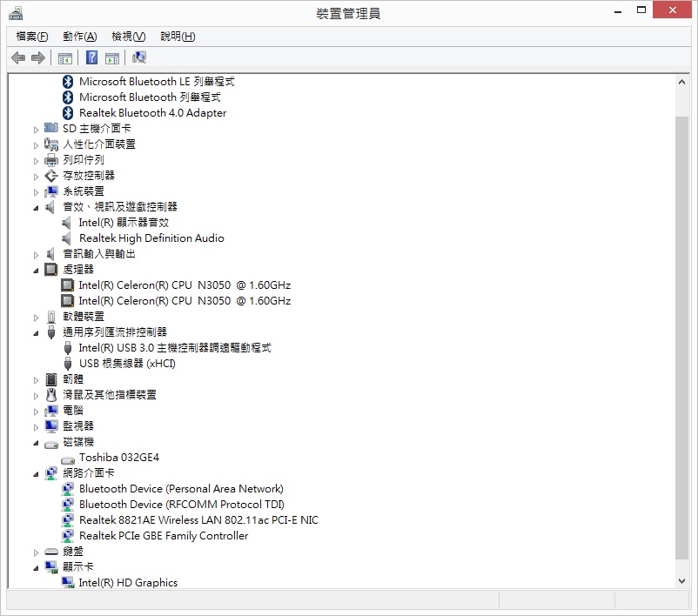Open the 檢視(V) menu
This screenshot has width=698, height=616.
pos(129,37)
